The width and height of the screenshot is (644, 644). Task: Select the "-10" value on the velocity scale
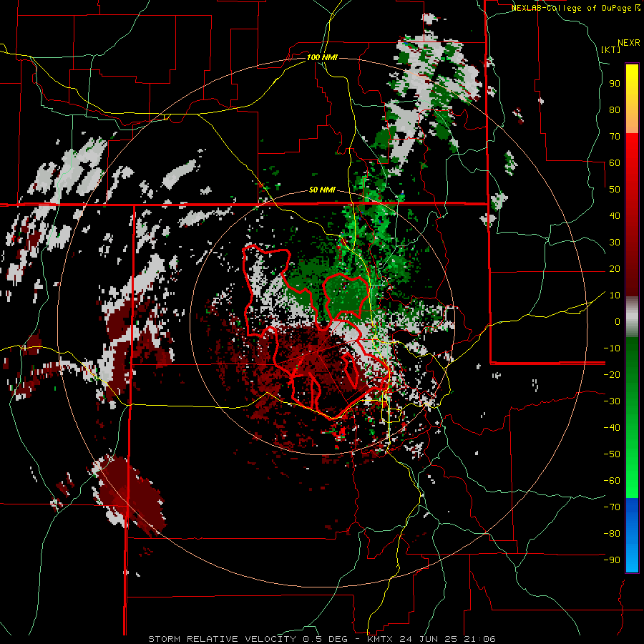(x=612, y=348)
